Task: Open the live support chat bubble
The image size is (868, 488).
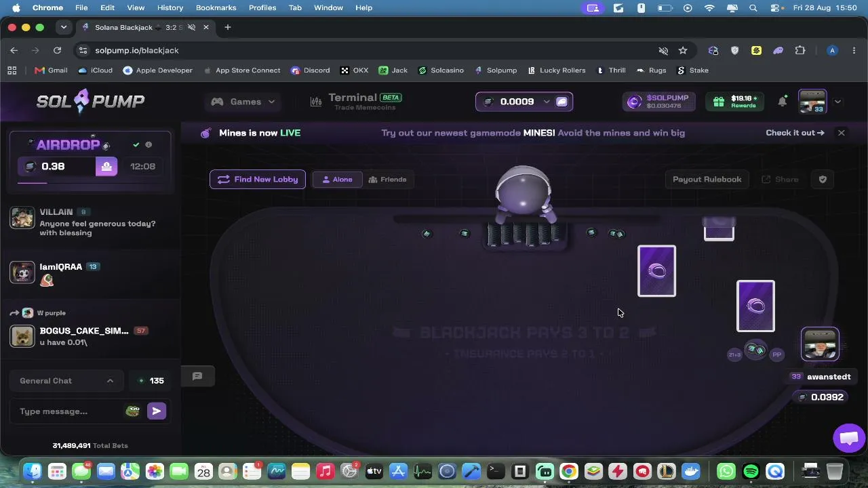Action: pos(849,438)
